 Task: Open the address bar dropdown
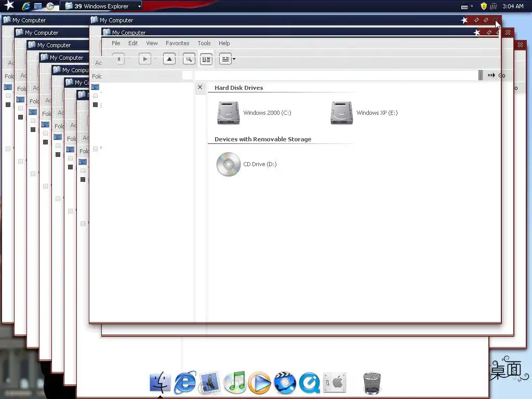[x=481, y=75]
